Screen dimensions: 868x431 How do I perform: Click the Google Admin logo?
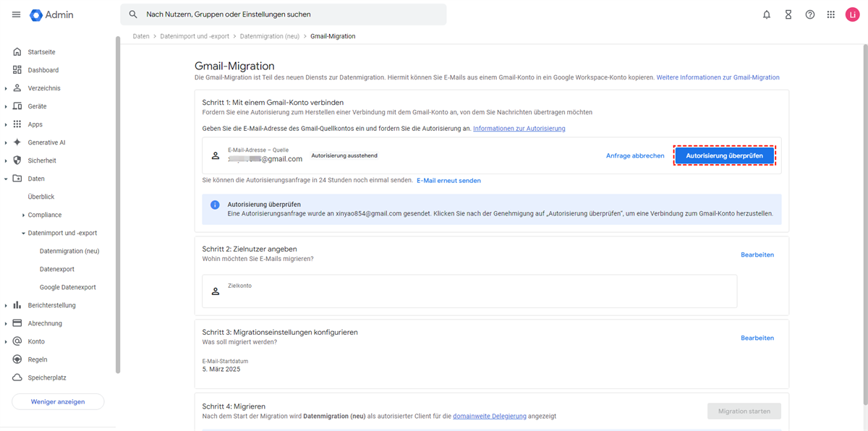coord(52,14)
